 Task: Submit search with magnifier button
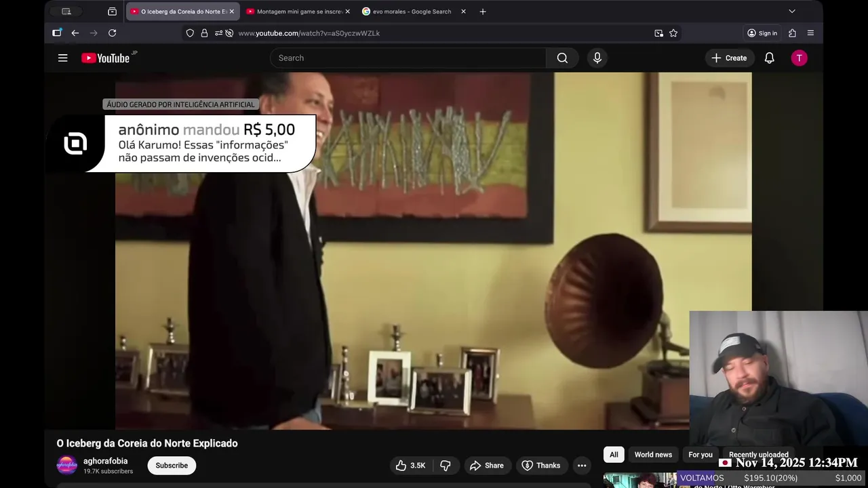pos(562,58)
